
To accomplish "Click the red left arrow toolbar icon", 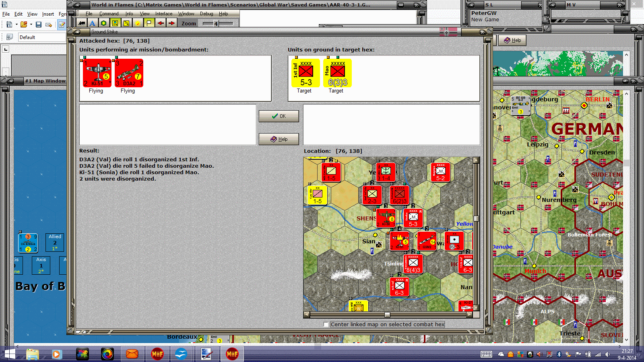I will click(x=161, y=23).
